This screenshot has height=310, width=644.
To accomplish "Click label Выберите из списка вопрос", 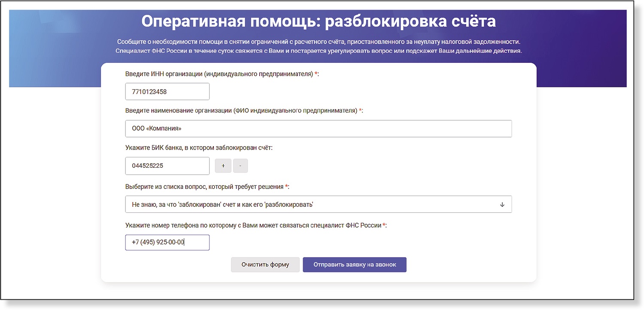I will click(207, 187).
